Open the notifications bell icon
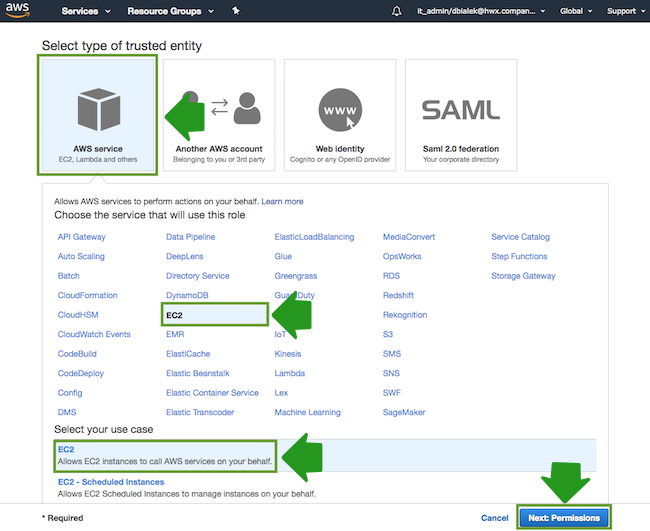This screenshot has height=531, width=650. point(397,11)
